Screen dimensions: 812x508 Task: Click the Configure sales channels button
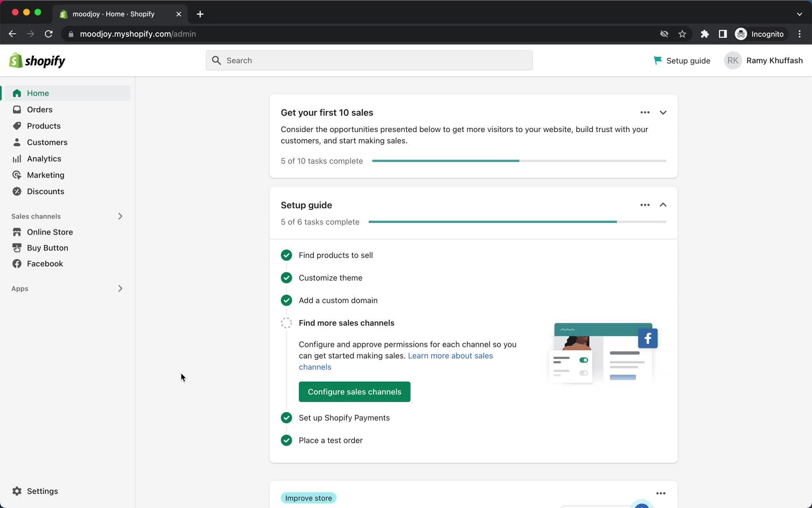coord(354,392)
